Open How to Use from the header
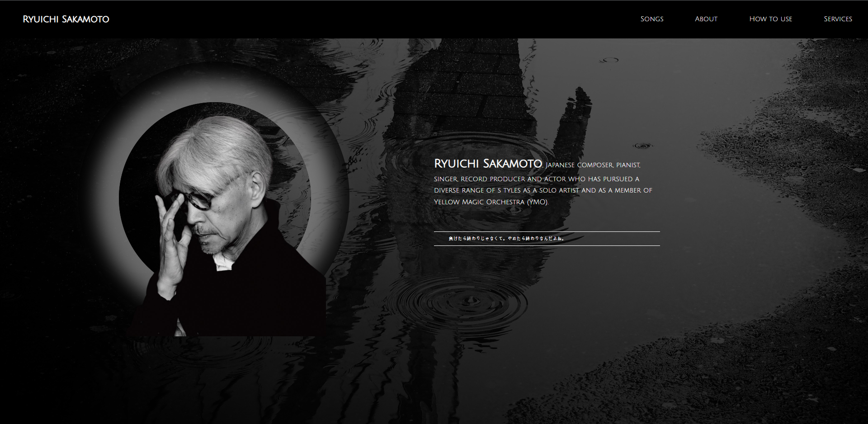The height and width of the screenshot is (424, 868). pos(771,19)
